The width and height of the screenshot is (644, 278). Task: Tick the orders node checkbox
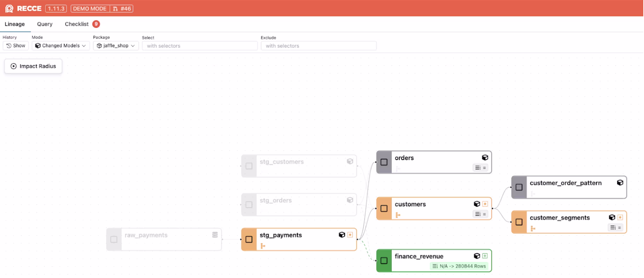(384, 162)
